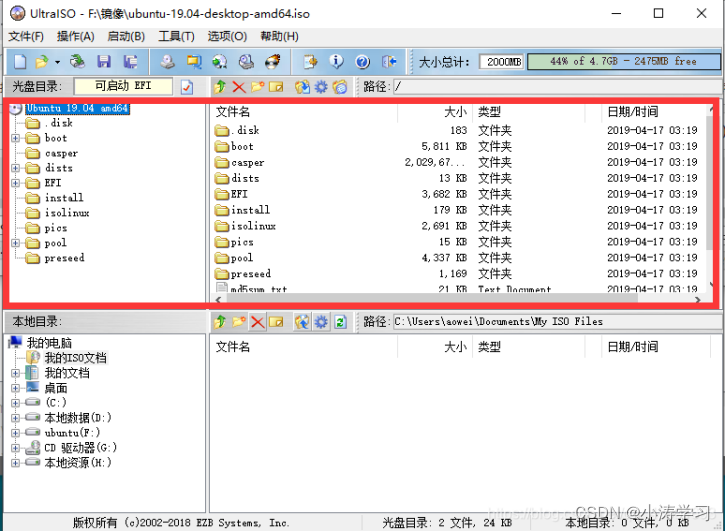Click the checkmark document icon beside 可启动 EFI
This screenshot has height=531, width=725.
[x=187, y=87]
